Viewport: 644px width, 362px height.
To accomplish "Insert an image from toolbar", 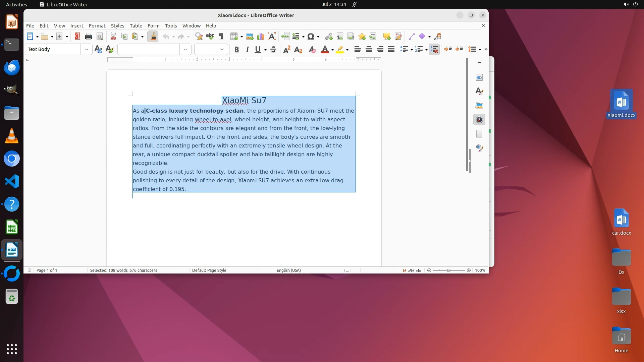I will tap(249, 37).
